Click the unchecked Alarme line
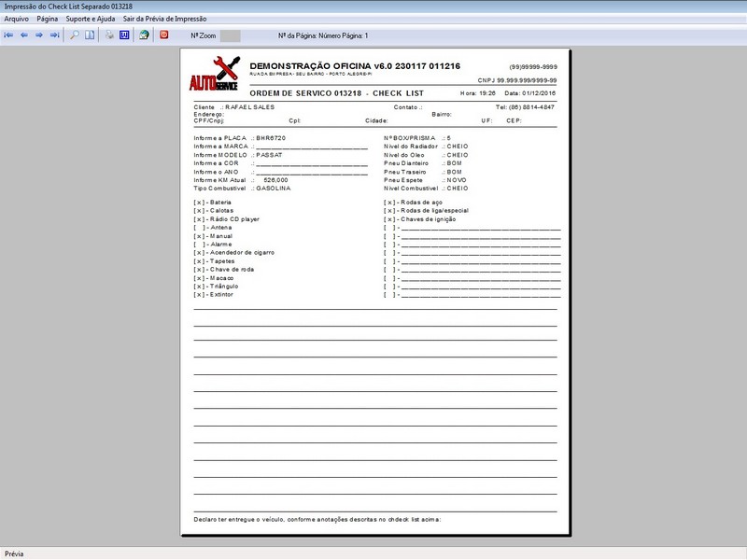The width and height of the screenshot is (747, 560). [x=213, y=245]
